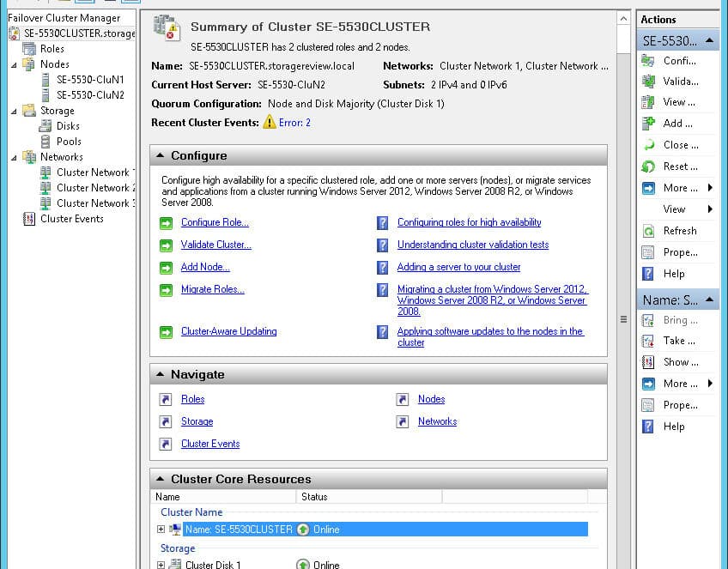Click the green arrow icon beside Cluster-Aware Updating
Viewport: 728px width, 569px height.
click(x=166, y=332)
